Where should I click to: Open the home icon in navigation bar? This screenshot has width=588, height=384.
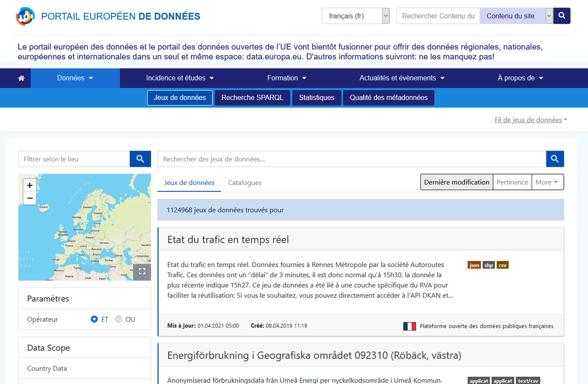(x=21, y=78)
